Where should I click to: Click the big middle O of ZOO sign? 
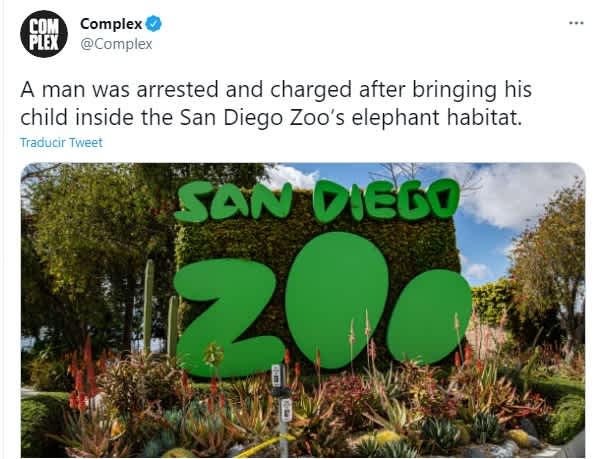point(337,299)
